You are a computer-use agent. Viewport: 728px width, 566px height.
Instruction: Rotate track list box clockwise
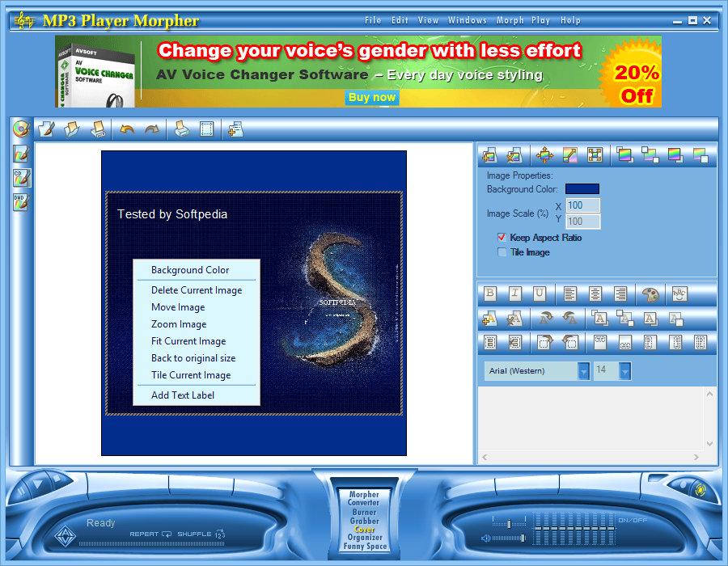pyautogui.click(x=544, y=343)
